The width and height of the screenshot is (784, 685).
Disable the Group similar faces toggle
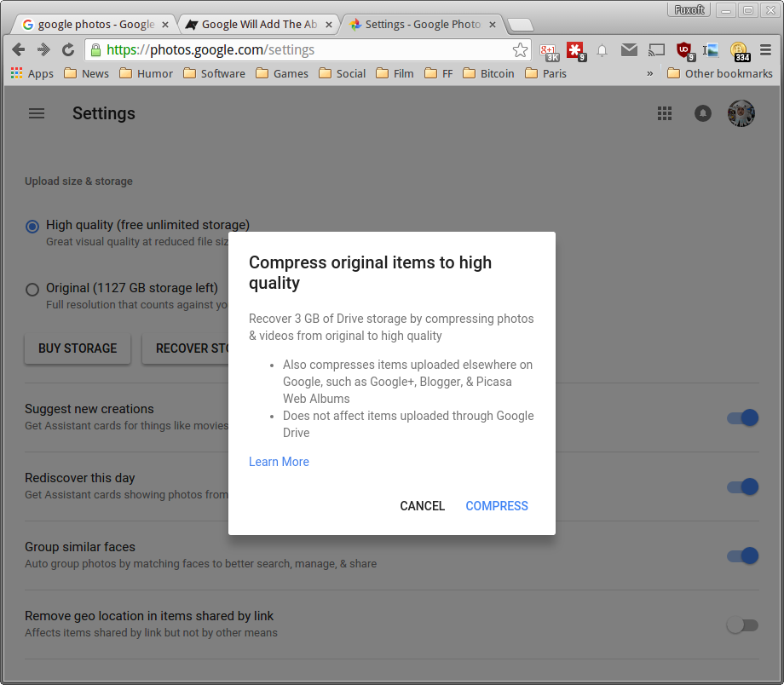742,555
